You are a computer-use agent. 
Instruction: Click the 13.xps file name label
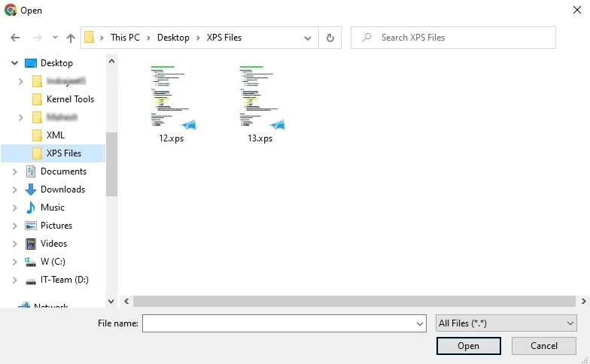click(260, 138)
